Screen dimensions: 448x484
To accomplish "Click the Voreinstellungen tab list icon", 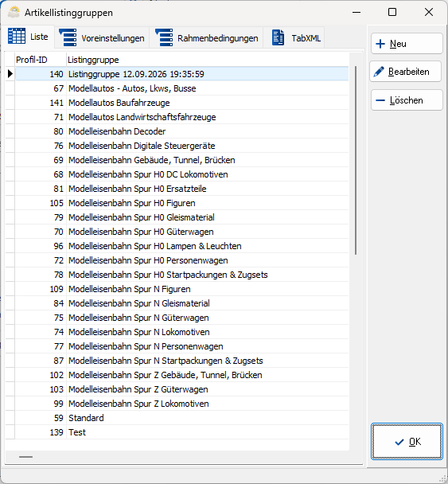I will coord(68,37).
